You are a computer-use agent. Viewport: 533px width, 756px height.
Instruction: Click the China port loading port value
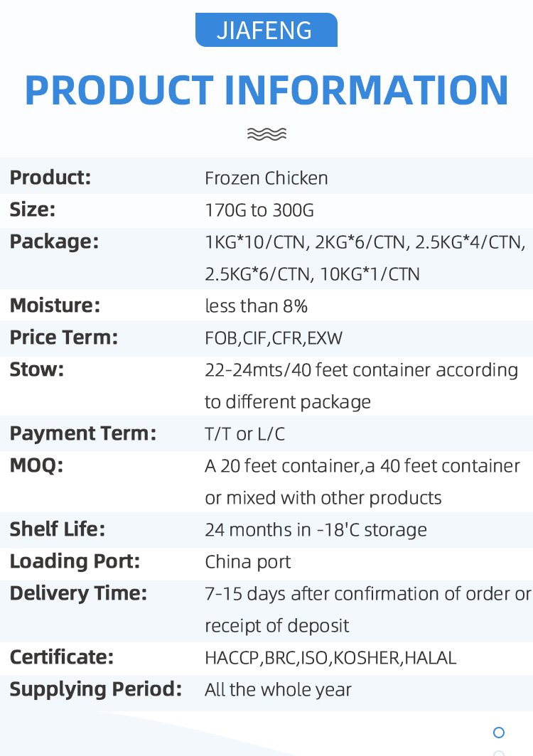click(248, 562)
